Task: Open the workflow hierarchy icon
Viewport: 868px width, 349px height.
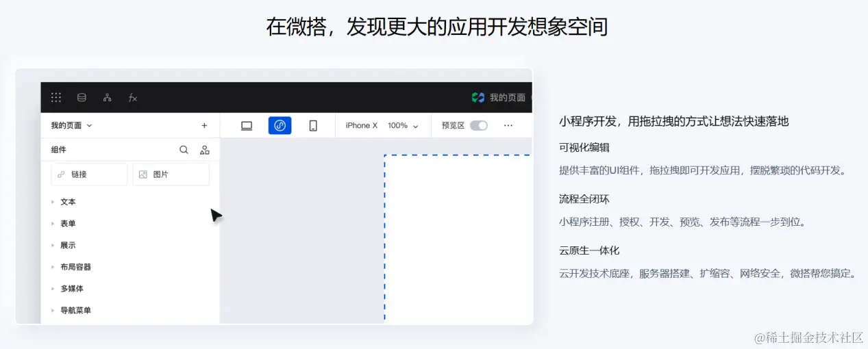Action: click(107, 98)
